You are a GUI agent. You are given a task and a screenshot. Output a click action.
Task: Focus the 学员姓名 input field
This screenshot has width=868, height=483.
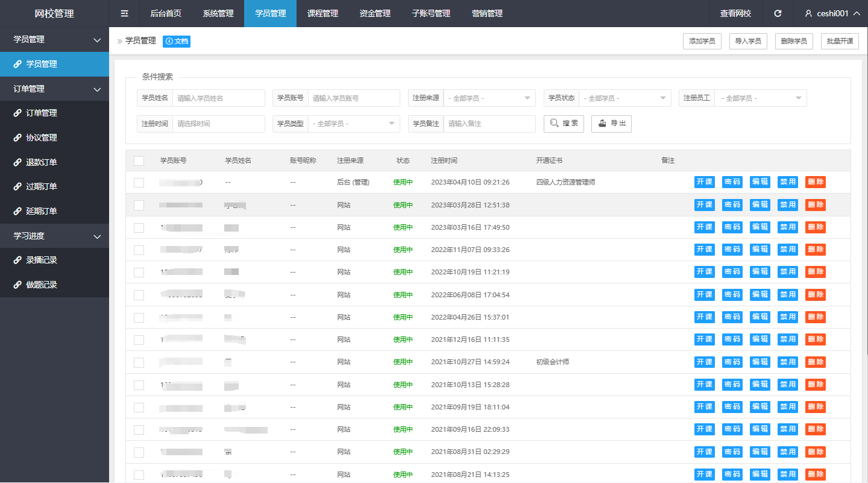click(x=218, y=98)
